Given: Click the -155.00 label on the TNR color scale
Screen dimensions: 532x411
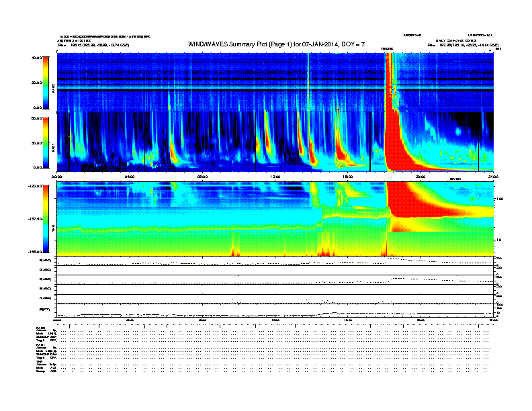Looking at the screenshot, I should coord(36,252).
